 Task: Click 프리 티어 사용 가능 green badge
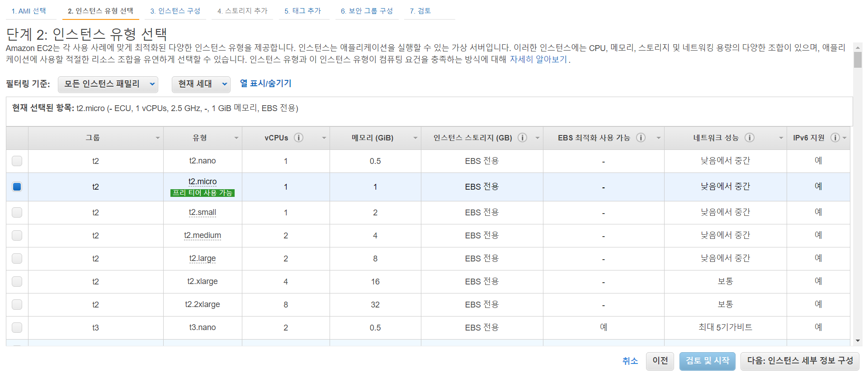point(203,193)
